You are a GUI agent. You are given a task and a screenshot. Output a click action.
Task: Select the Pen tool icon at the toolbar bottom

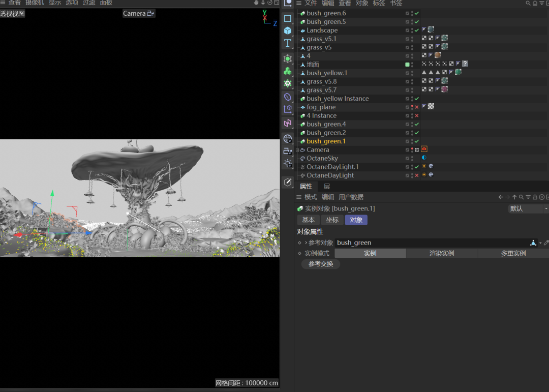[x=288, y=182]
